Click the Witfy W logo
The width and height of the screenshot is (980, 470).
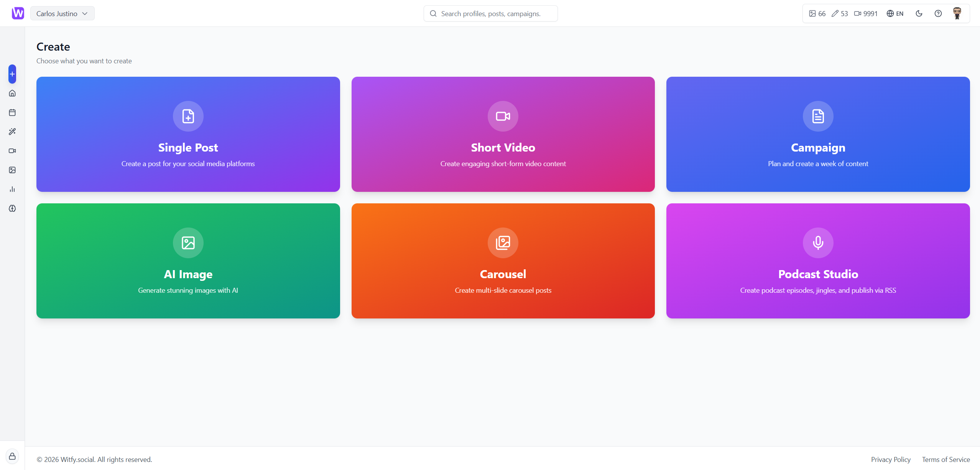[18, 13]
